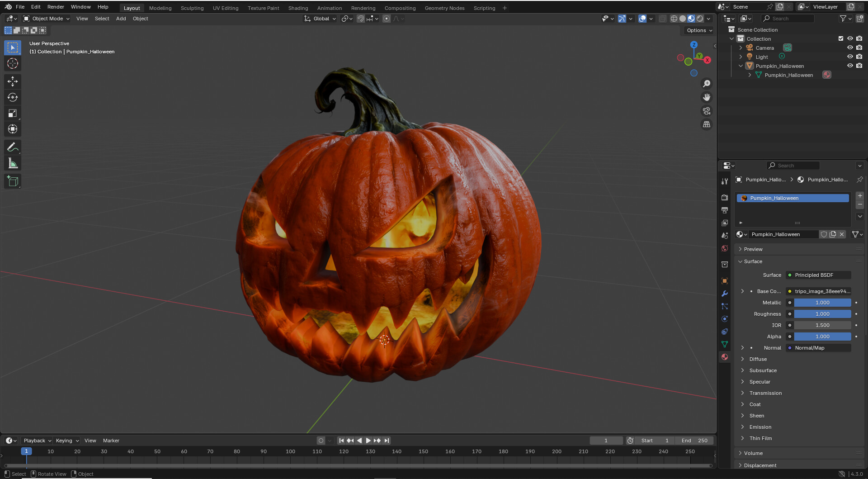Viewport: 868px width, 479px height.
Task: Disable Pumpkin_Halloween object render camera icon
Action: [859, 66]
